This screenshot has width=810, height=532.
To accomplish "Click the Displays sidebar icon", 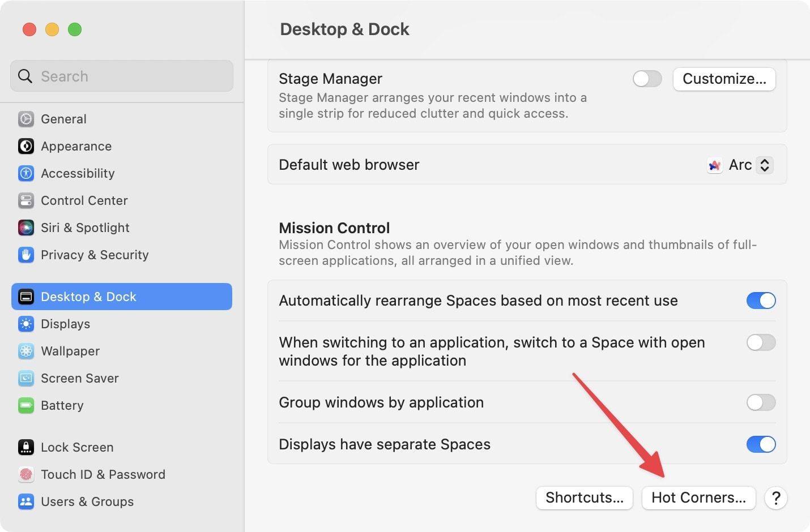I will pos(26,324).
